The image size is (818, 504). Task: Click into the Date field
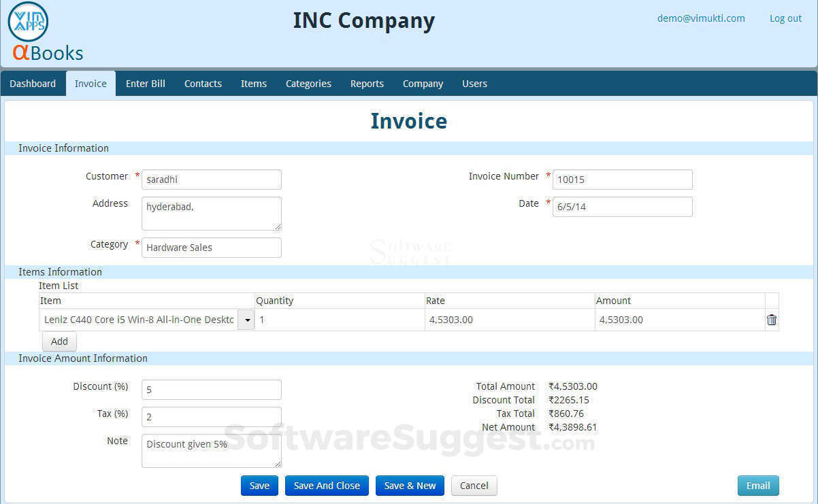point(622,207)
